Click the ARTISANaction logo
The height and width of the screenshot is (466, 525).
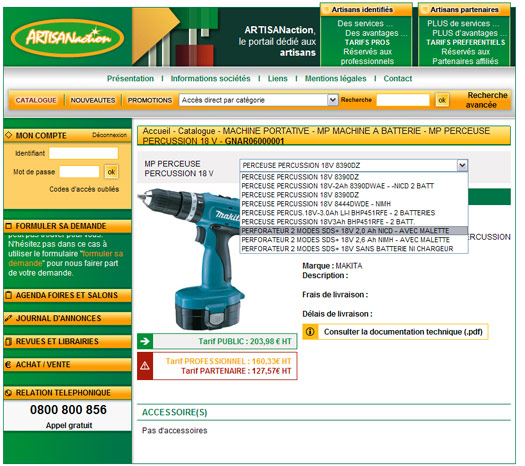[67, 37]
